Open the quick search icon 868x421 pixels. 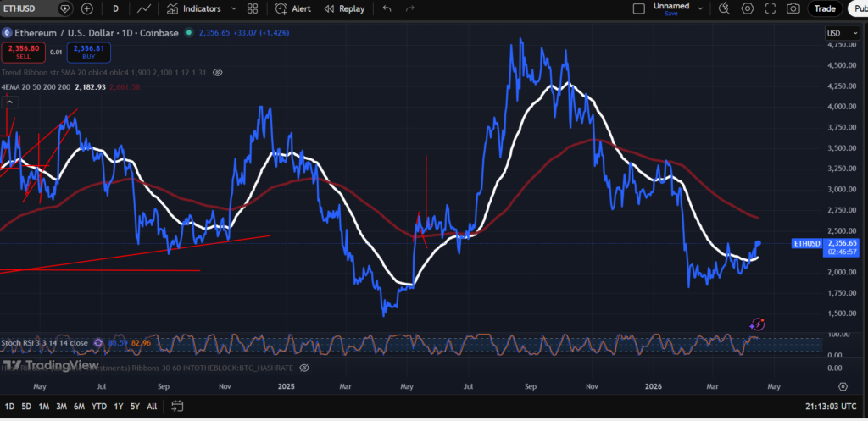pyautogui.click(x=724, y=8)
